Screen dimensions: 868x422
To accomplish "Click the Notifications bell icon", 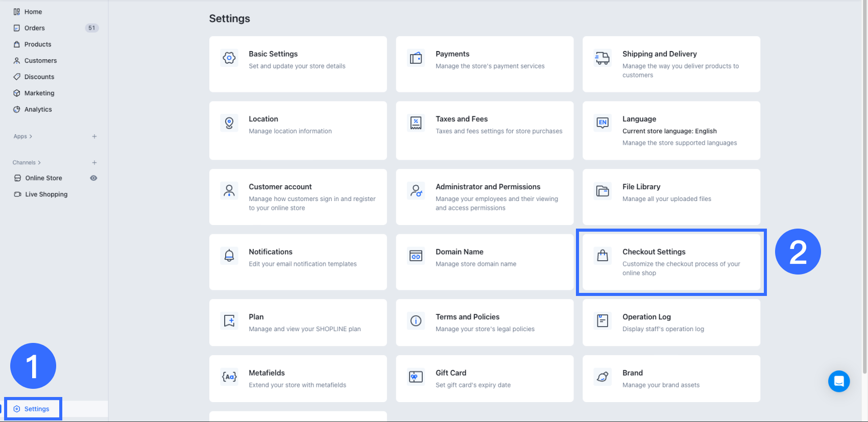I will (229, 256).
